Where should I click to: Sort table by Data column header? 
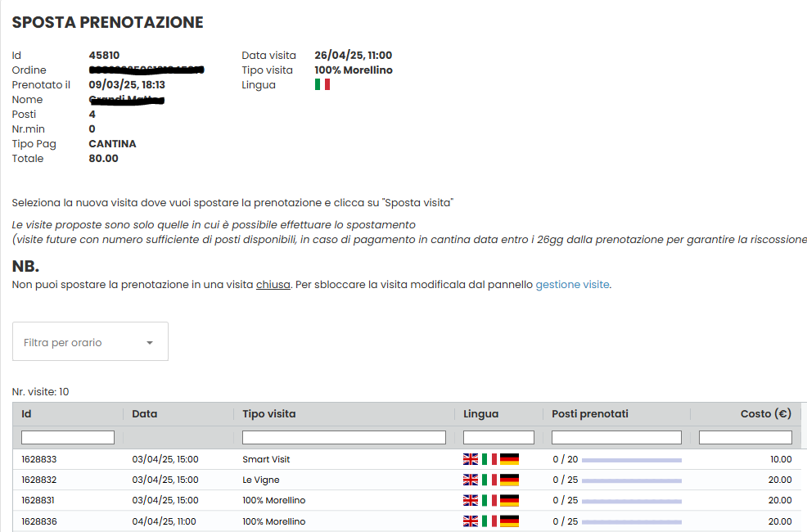(145, 413)
